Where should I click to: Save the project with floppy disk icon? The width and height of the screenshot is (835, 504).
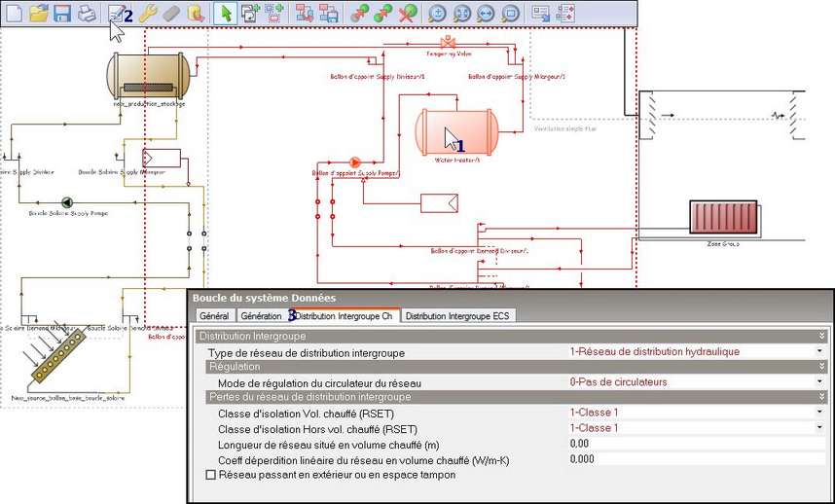tap(62, 14)
